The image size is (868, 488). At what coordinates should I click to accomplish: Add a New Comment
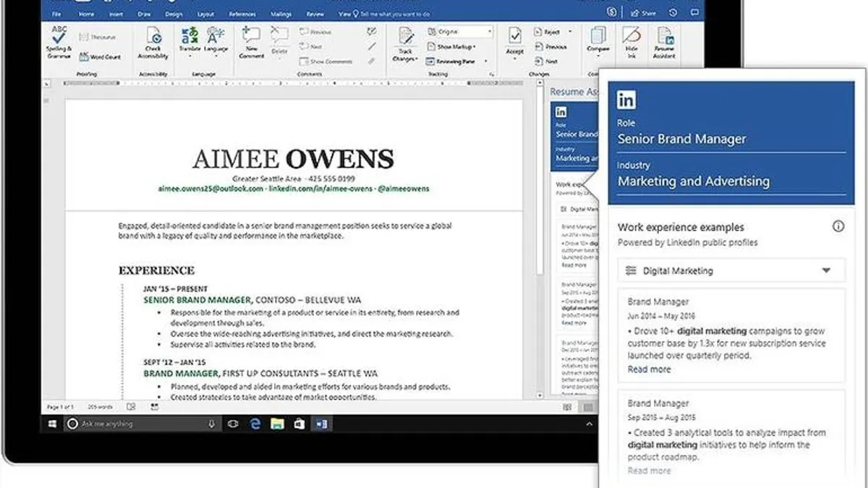coord(251,43)
